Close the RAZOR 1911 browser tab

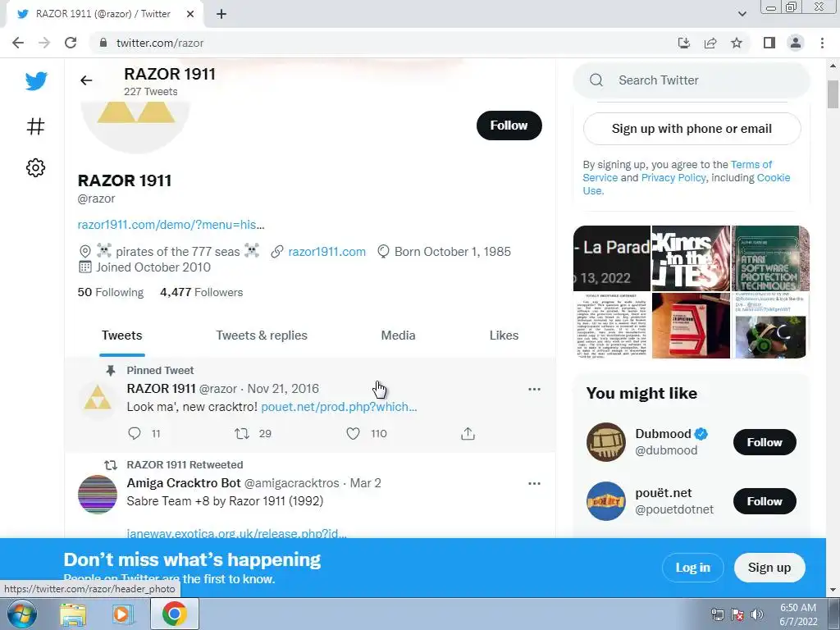pos(190,14)
